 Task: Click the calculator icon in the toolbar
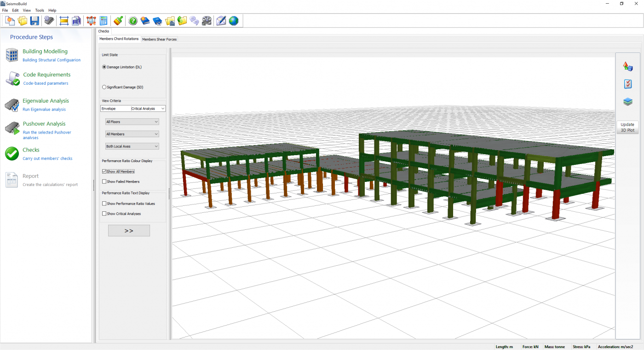[103, 21]
